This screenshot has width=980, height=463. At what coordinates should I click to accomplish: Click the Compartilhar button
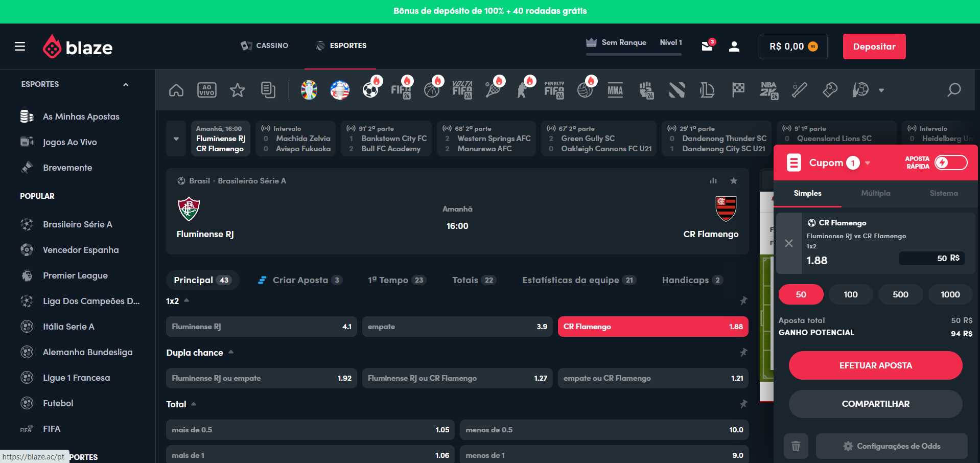tap(875, 404)
